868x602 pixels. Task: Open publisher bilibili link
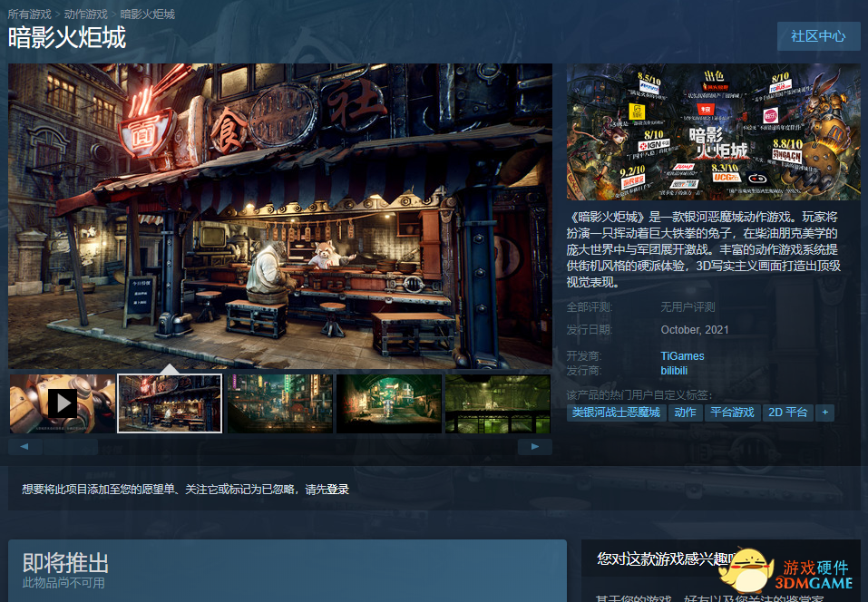(x=674, y=370)
